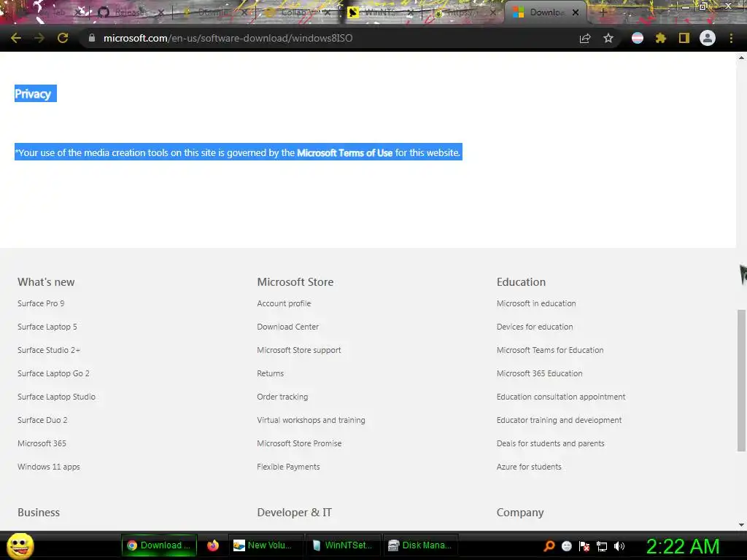Open the Disk Management taskbar window

point(420,545)
